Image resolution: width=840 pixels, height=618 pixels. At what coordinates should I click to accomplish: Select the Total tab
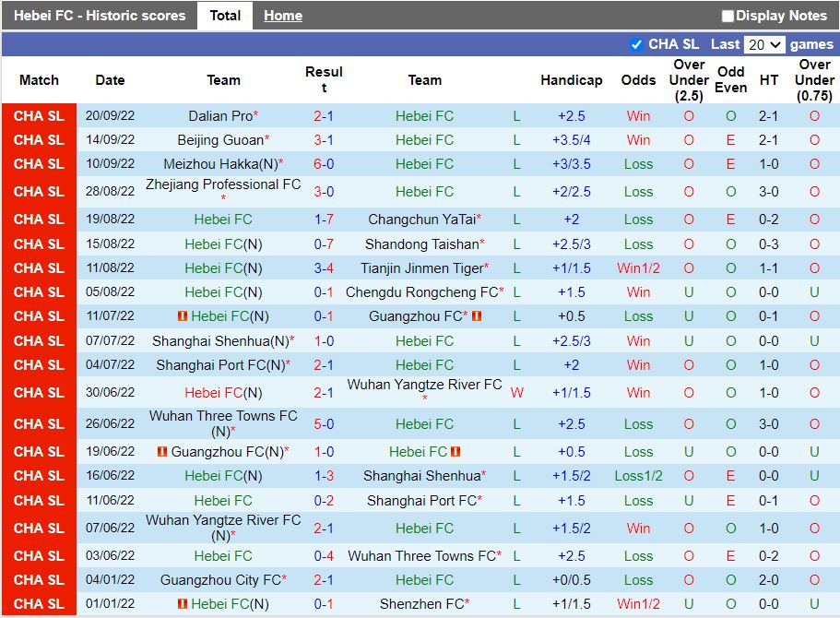coord(225,15)
